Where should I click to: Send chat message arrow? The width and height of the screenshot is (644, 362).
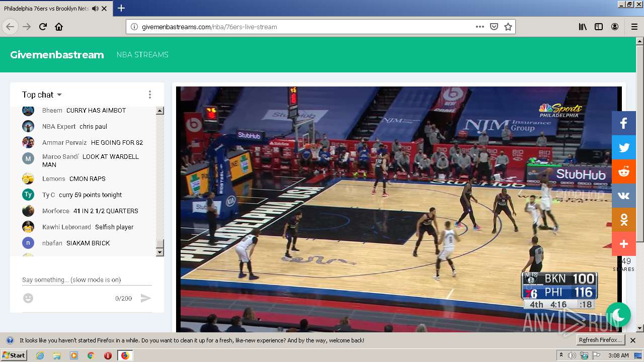tap(145, 298)
